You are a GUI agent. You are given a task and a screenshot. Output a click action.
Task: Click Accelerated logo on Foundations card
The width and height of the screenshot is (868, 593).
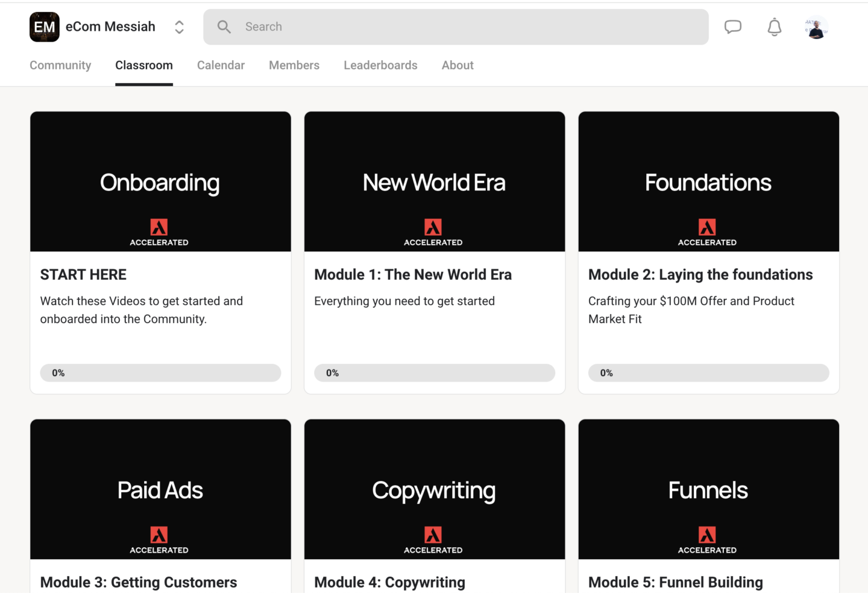pyautogui.click(x=707, y=232)
